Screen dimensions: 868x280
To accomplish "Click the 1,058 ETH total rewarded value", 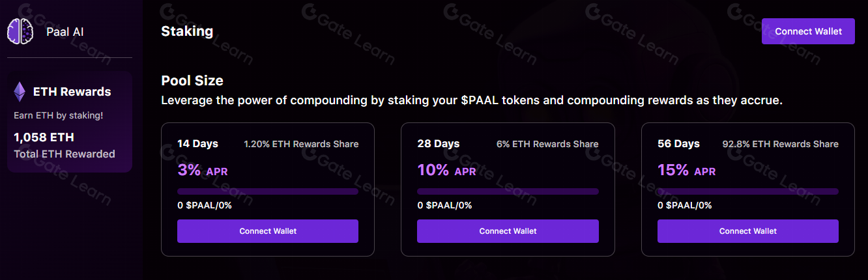I will pos(44,137).
